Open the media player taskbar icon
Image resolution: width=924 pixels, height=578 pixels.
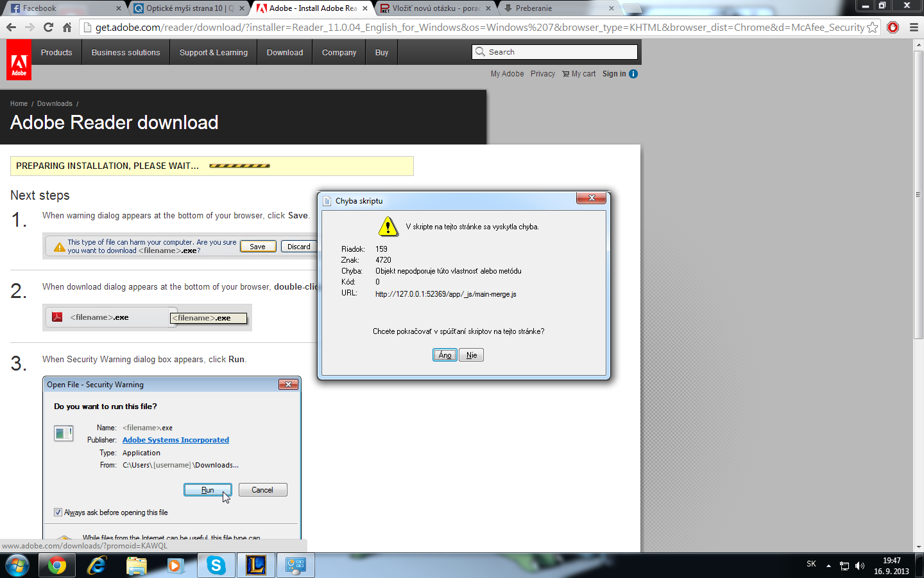175,565
